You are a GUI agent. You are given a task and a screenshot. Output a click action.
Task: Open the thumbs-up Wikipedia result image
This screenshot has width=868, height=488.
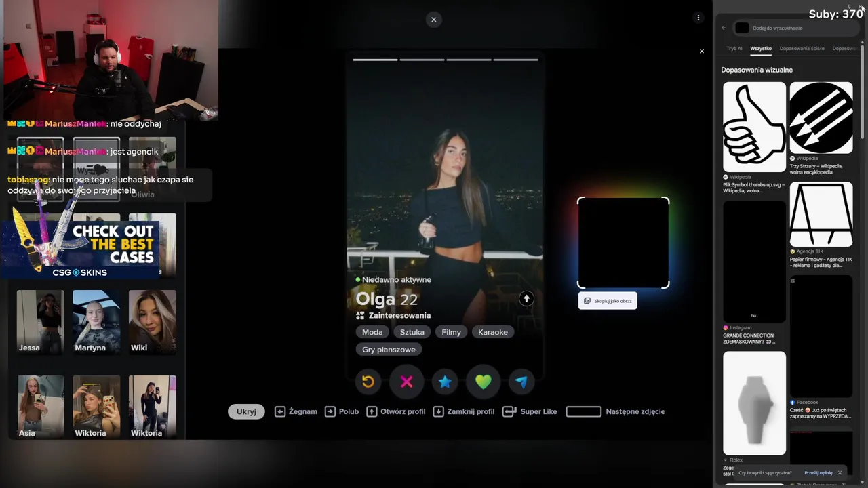(x=754, y=127)
